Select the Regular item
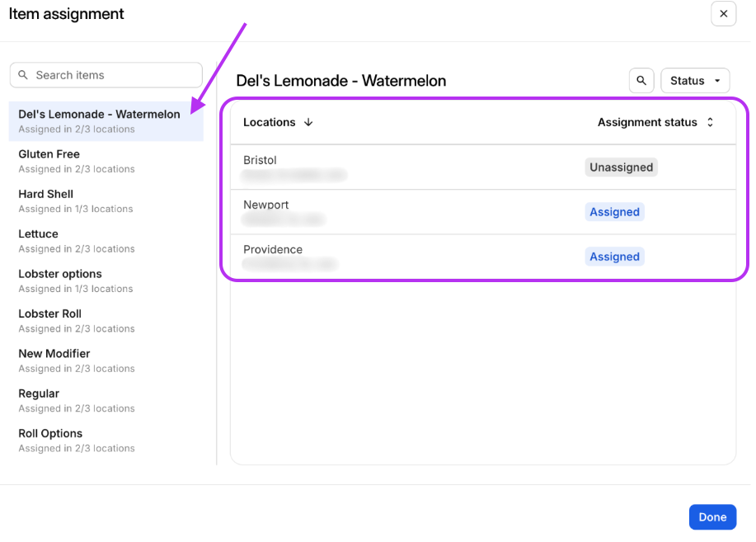Screen dimensions: 756x542 (x=106, y=401)
